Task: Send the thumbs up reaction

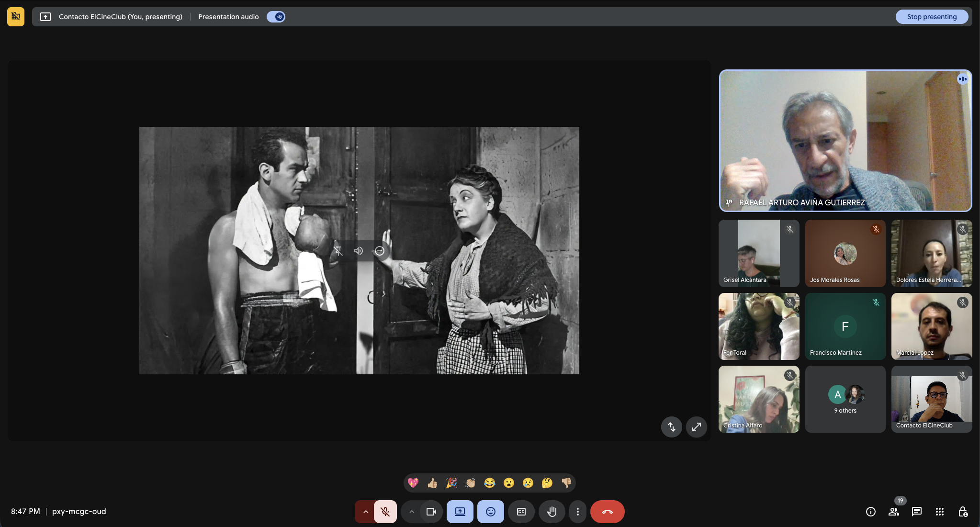Action: tap(432, 483)
